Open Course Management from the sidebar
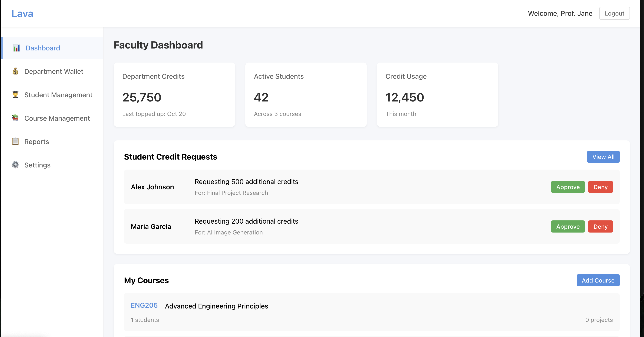The height and width of the screenshot is (337, 644). 57,119
